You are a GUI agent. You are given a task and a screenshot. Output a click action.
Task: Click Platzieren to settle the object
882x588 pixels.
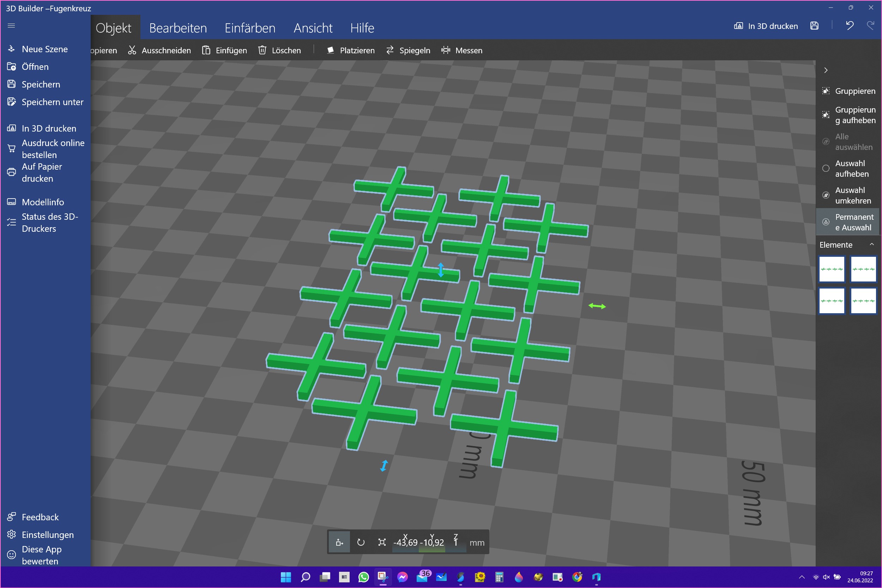pyautogui.click(x=350, y=50)
